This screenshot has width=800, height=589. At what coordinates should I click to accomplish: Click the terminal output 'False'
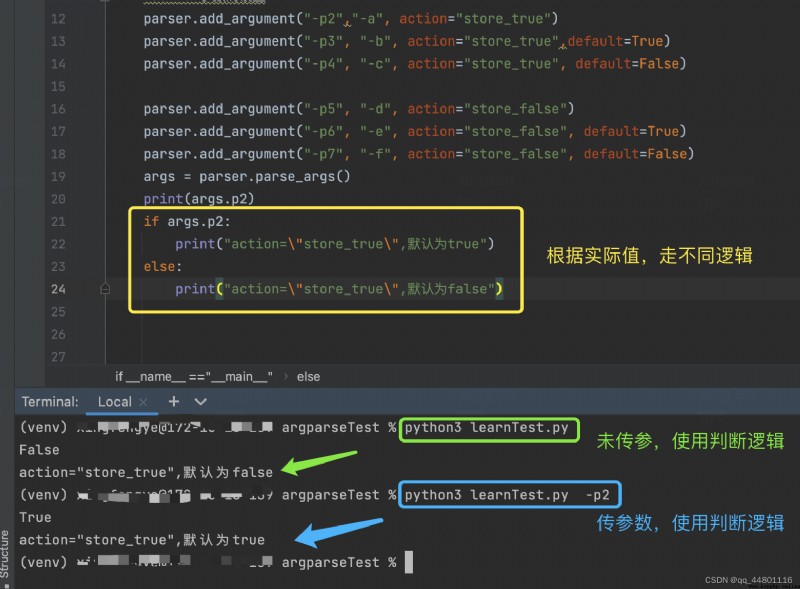point(39,450)
